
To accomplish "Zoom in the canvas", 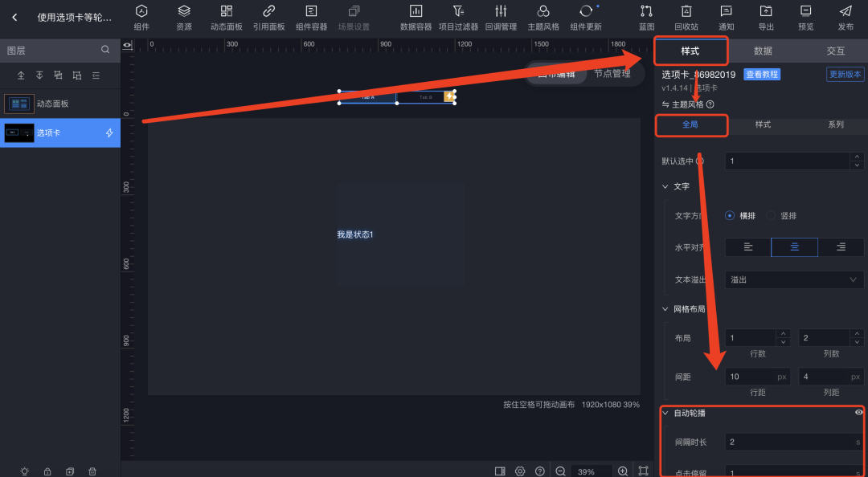I will pyautogui.click(x=623, y=471).
